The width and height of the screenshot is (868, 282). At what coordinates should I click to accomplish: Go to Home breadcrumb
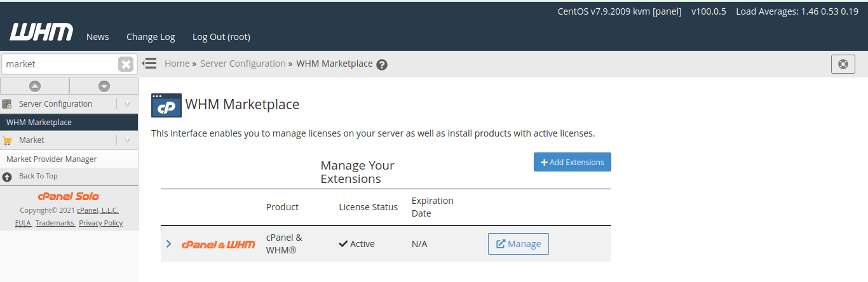tap(177, 64)
